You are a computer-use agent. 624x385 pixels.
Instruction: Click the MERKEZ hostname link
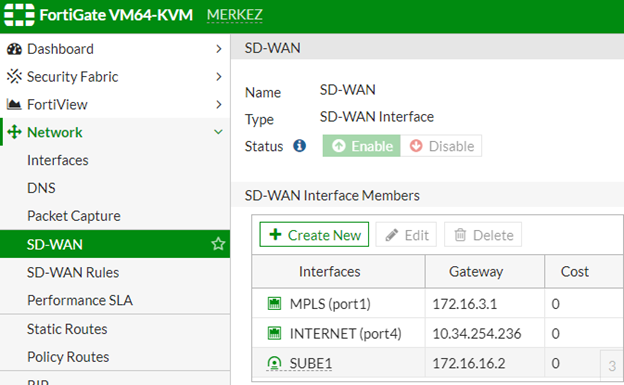click(x=234, y=15)
